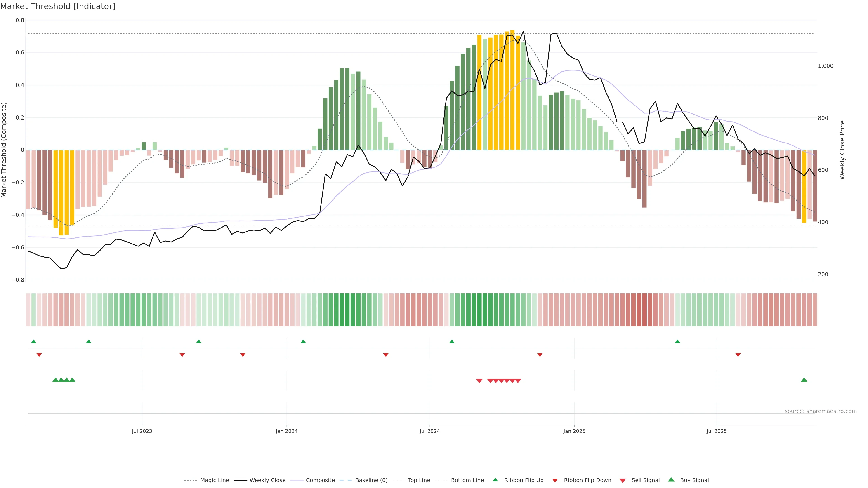The height and width of the screenshot is (488, 868).
Task: Click the Magic Line legend entry
Action: click(214, 480)
